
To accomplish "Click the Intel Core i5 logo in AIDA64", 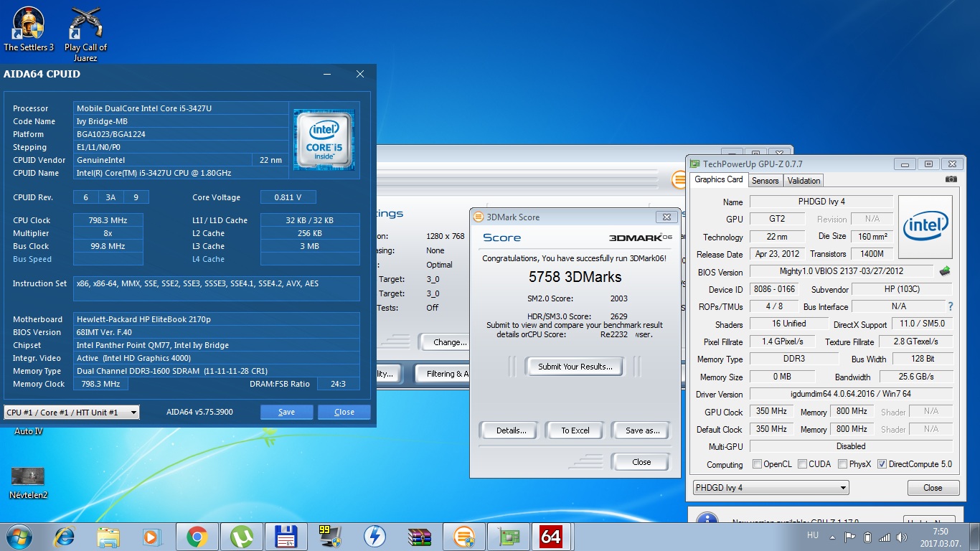I will [x=324, y=139].
